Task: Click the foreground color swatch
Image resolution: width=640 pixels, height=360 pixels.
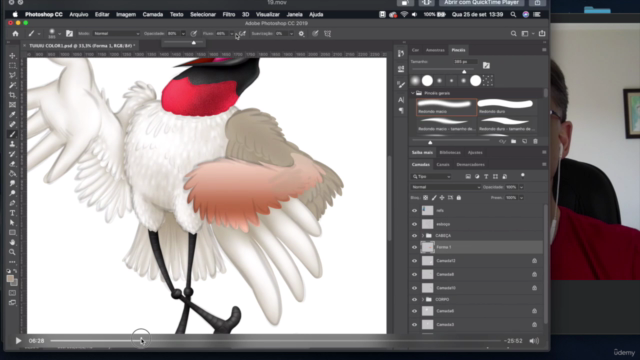Action: tap(10, 279)
